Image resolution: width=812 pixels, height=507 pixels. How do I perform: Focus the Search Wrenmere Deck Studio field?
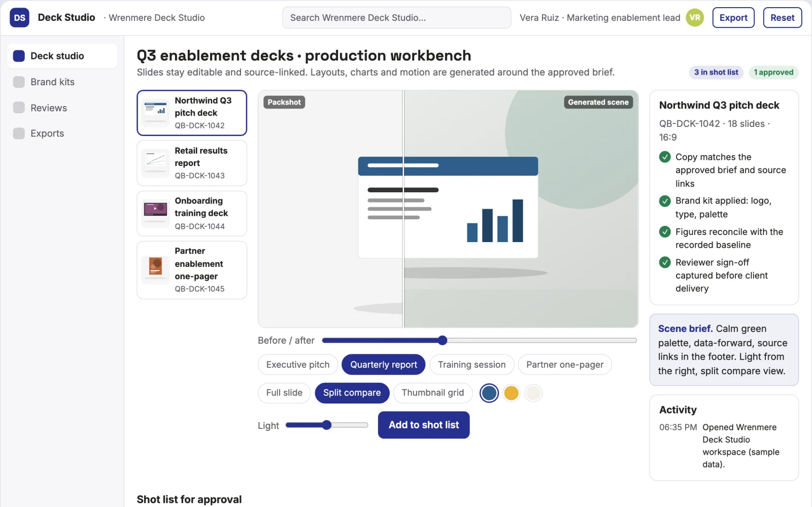click(x=397, y=18)
